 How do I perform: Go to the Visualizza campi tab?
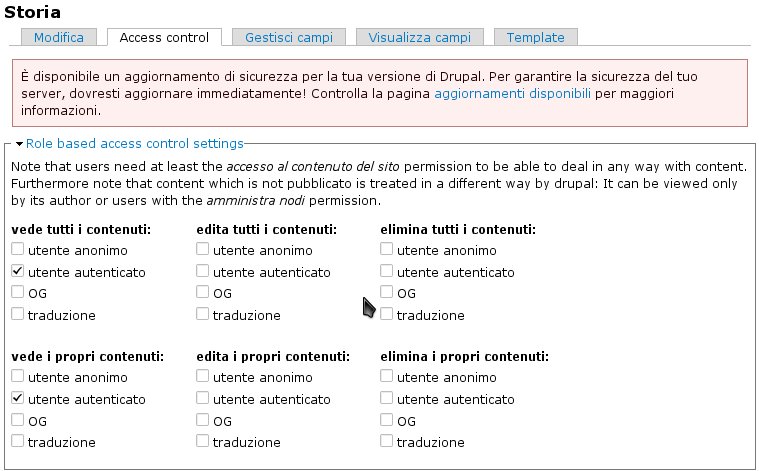[419, 37]
